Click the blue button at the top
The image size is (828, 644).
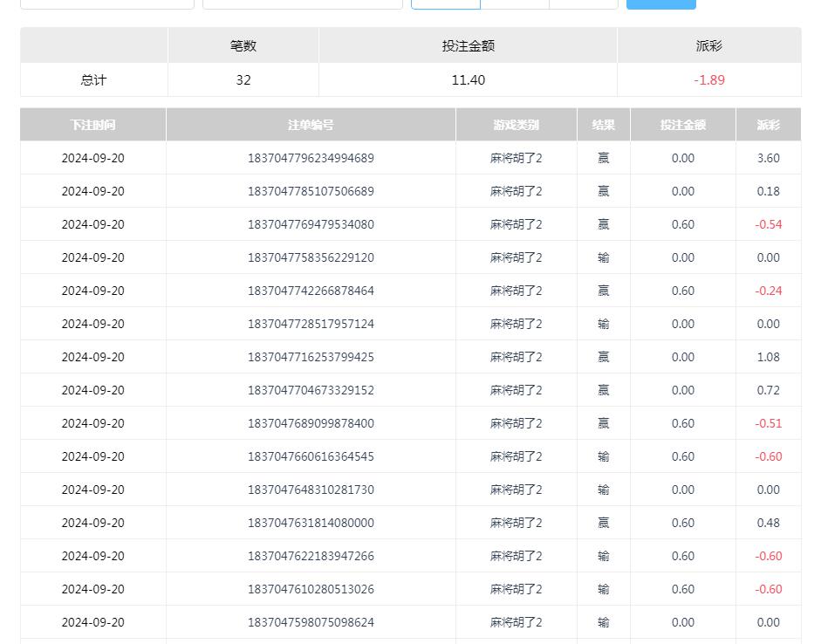tap(660, 3)
